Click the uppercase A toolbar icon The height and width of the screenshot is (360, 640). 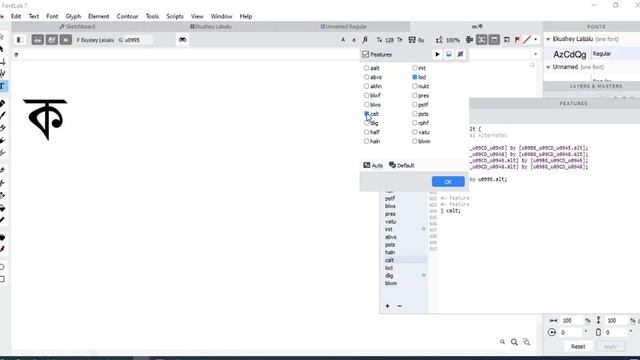pos(343,40)
